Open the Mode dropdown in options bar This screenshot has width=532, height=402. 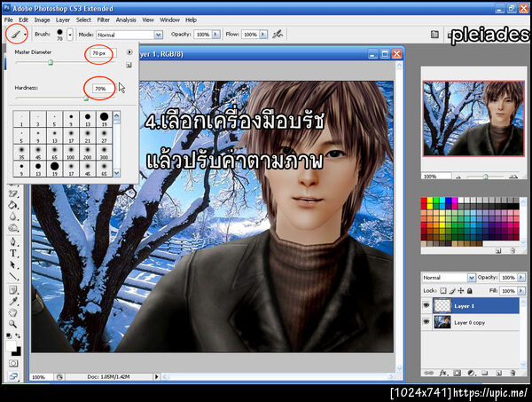[158, 35]
